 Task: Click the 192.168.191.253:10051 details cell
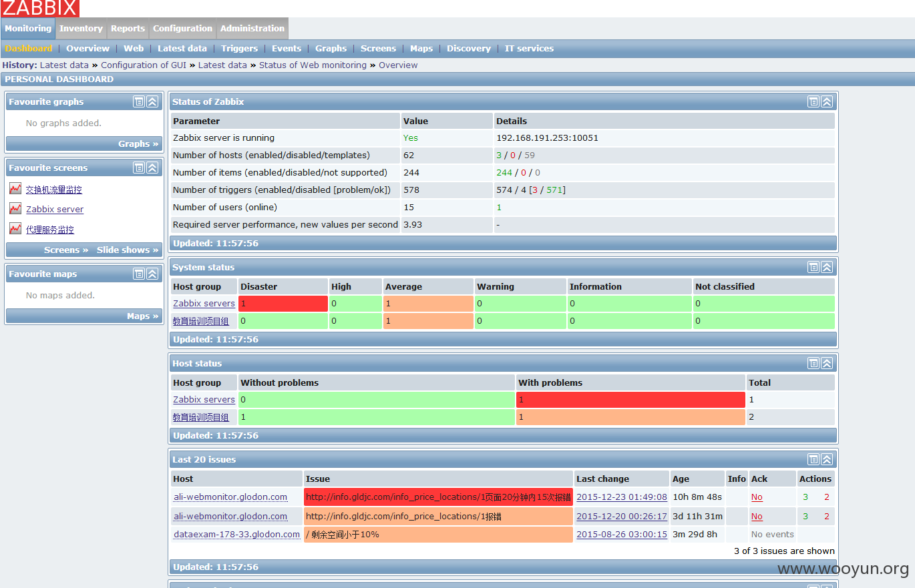pyautogui.click(x=664, y=138)
